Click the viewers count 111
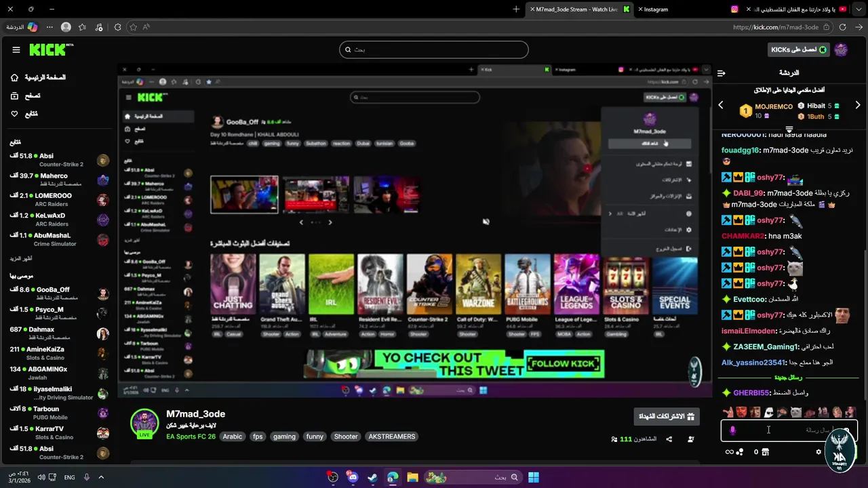Image resolution: width=868 pixels, height=488 pixels. (625, 439)
